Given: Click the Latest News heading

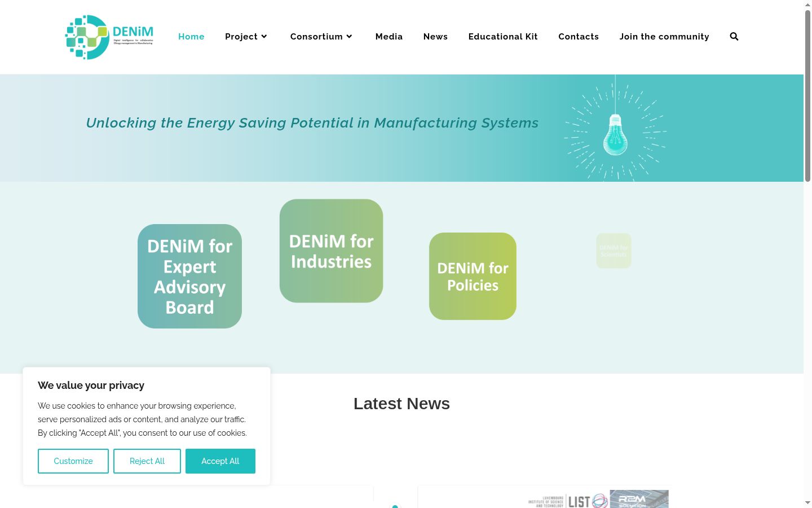Looking at the screenshot, I should [x=401, y=404].
